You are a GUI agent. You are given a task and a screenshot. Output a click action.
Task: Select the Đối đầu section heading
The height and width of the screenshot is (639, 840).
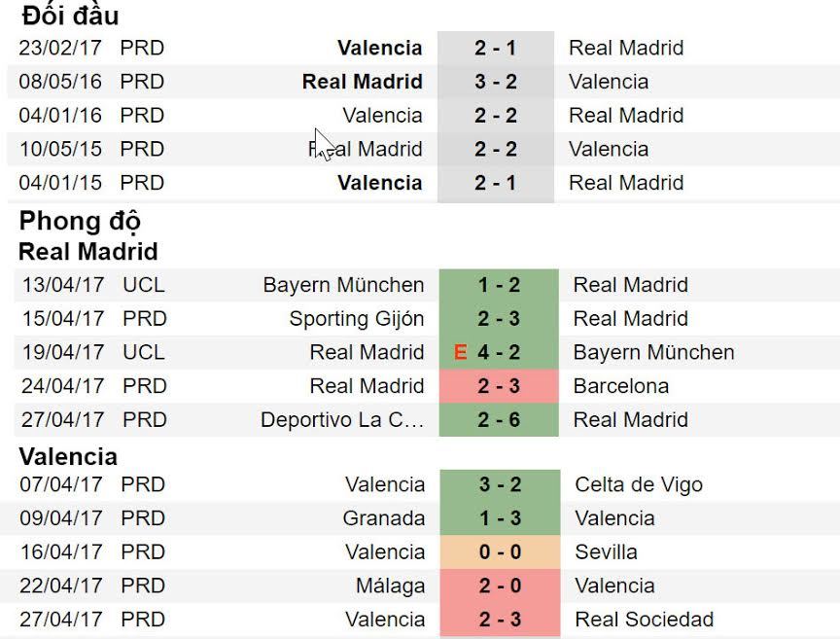[70, 16]
